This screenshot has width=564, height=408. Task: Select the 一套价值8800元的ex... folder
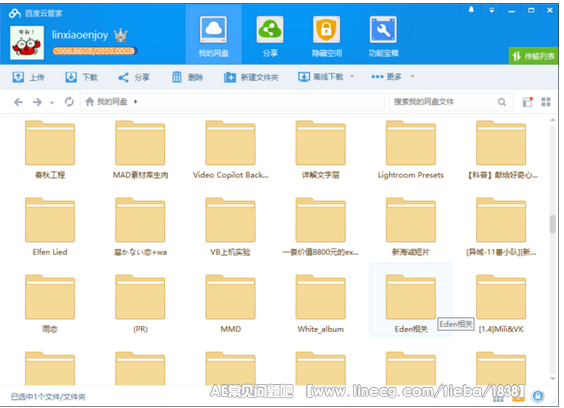[320, 226]
